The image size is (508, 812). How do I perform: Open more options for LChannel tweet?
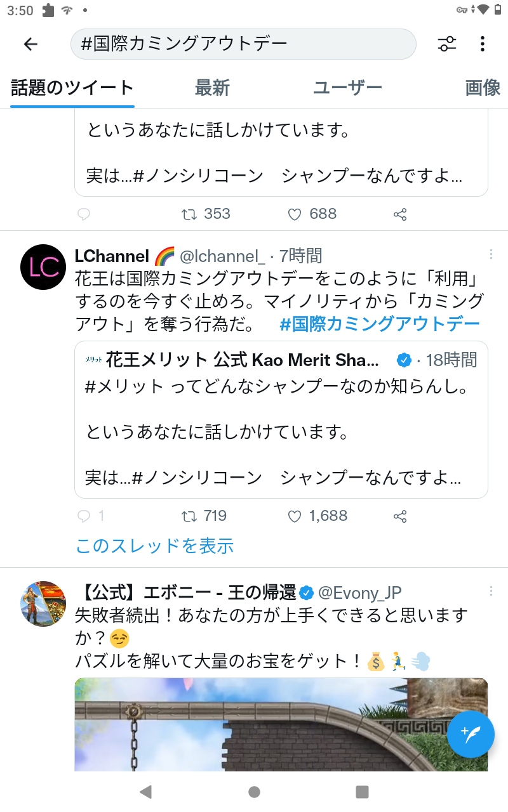(x=491, y=254)
